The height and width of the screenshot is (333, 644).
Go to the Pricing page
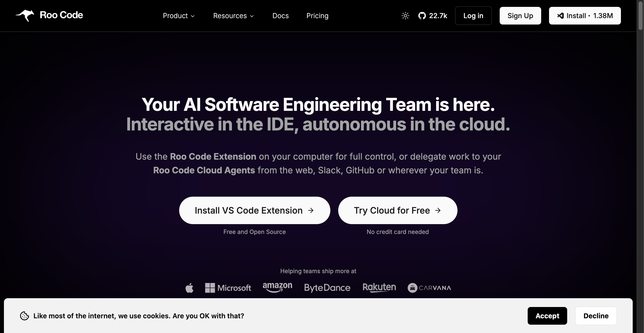pyautogui.click(x=317, y=16)
